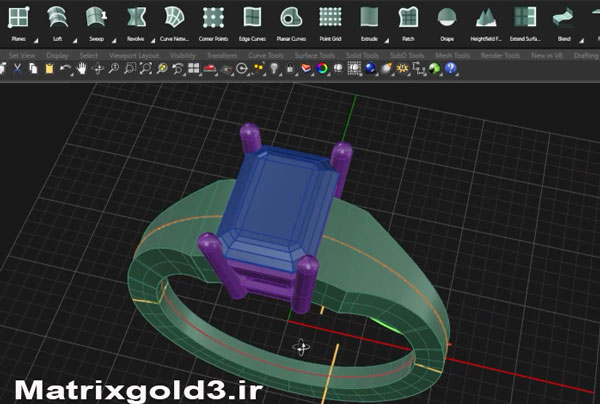The width and height of the screenshot is (600, 404).
Task: Click the Hide Objects lightbulb icon
Action: point(274,69)
